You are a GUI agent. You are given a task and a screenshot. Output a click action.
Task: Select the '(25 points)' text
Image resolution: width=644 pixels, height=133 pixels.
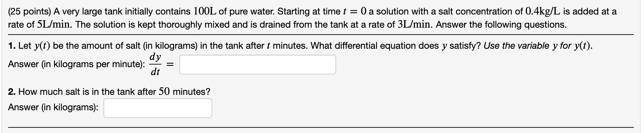tap(29, 12)
